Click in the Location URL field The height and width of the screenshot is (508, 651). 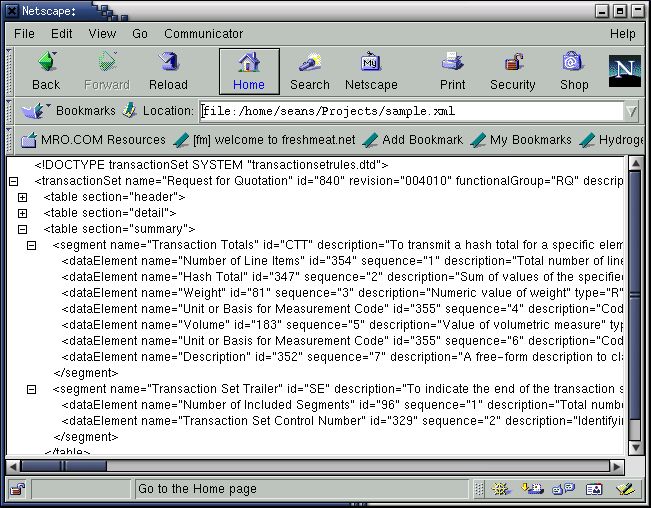pyautogui.click(x=412, y=111)
